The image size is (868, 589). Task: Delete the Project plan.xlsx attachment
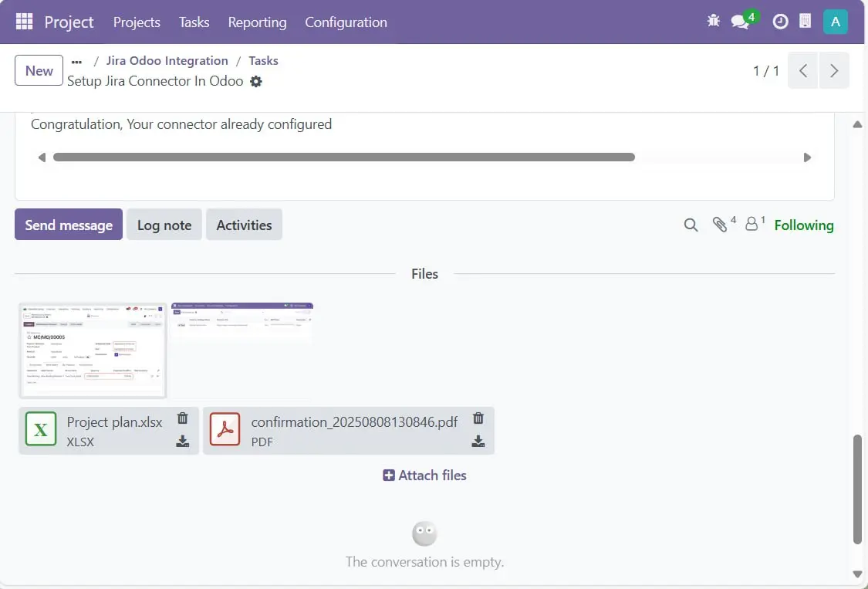[x=183, y=418]
